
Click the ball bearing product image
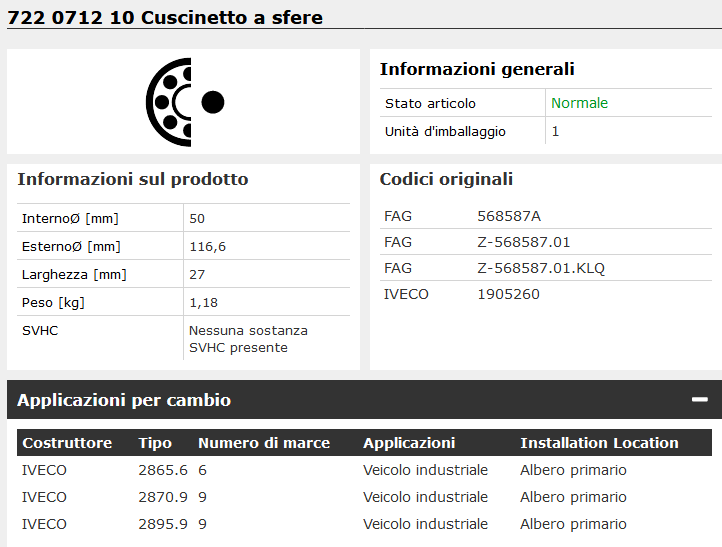[x=185, y=102]
